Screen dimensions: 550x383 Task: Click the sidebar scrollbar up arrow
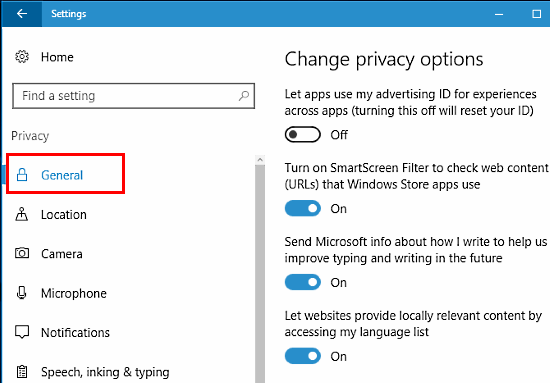pos(260,160)
